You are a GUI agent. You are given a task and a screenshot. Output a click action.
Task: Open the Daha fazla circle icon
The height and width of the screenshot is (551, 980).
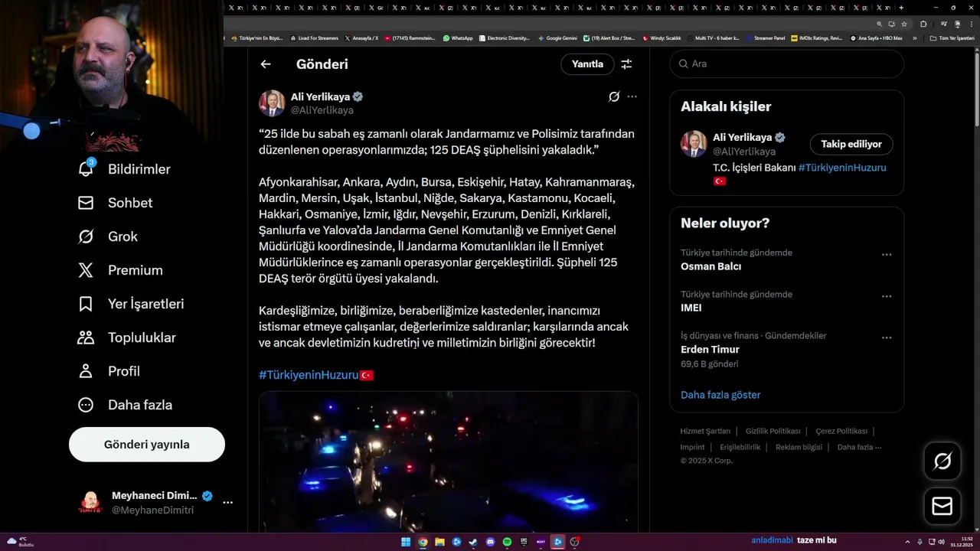point(86,405)
